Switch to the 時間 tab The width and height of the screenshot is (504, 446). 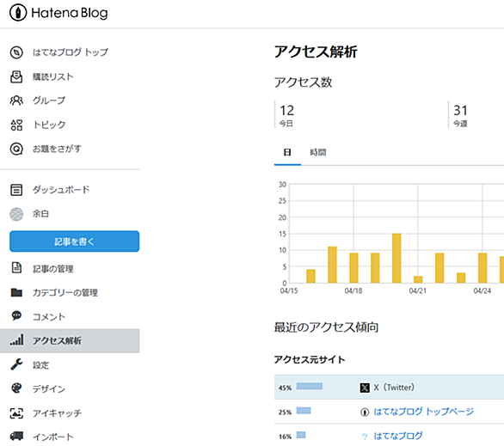pyautogui.click(x=318, y=152)
